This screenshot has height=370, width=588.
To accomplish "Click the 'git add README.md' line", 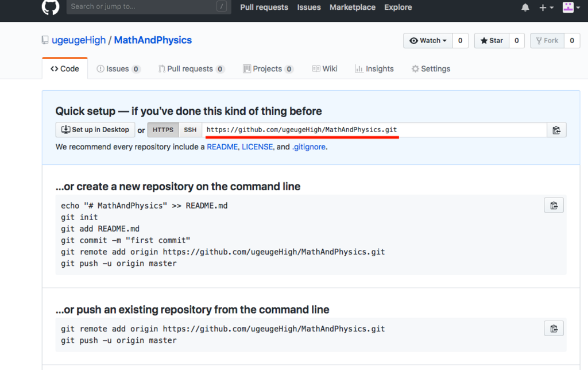I will coord(100,229).
